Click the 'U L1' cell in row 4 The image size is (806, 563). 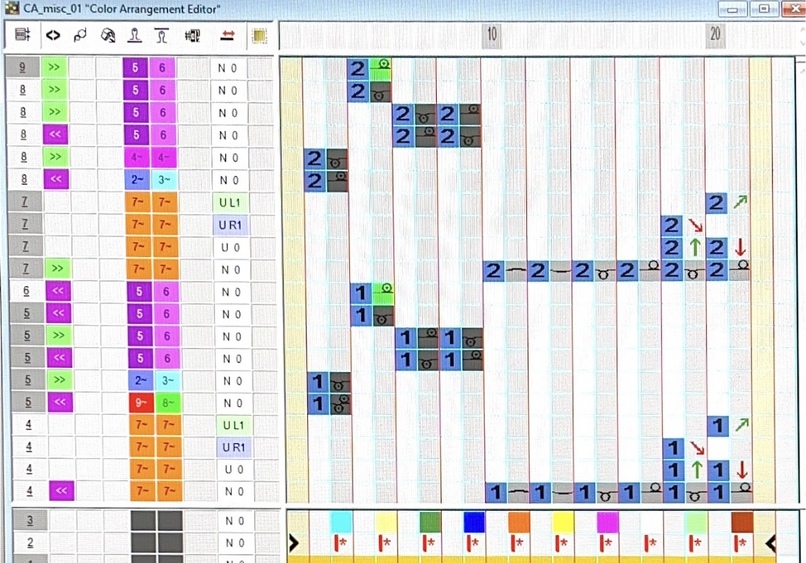[233, 425]
